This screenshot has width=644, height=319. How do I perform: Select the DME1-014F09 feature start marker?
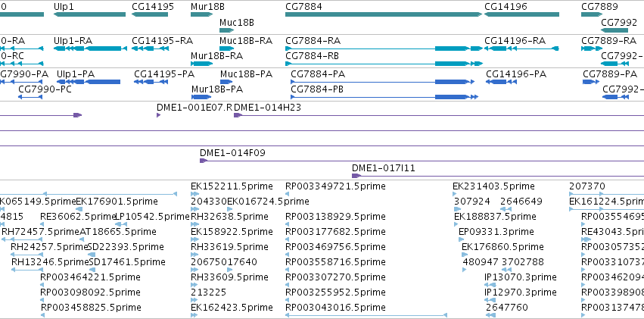(204, 161)
